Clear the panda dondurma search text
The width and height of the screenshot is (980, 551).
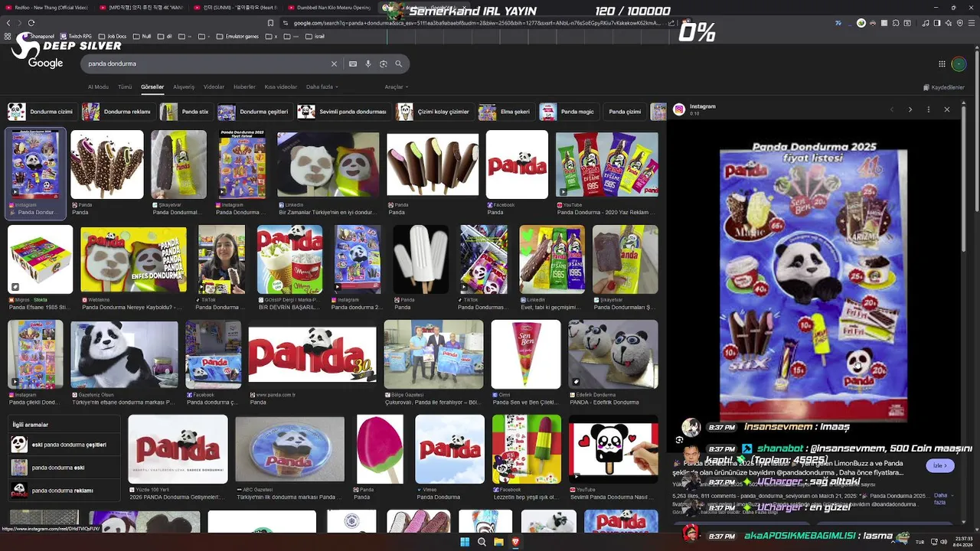[334, 64]
